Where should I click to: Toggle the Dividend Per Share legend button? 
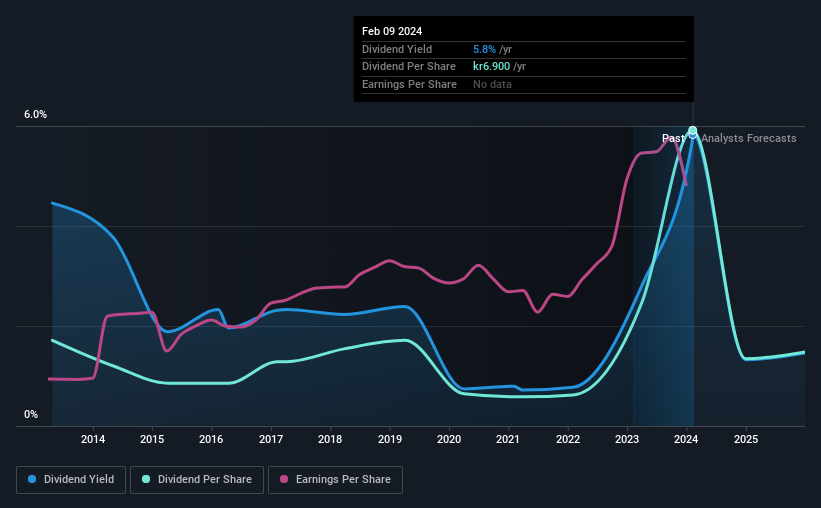coord(197,480)
